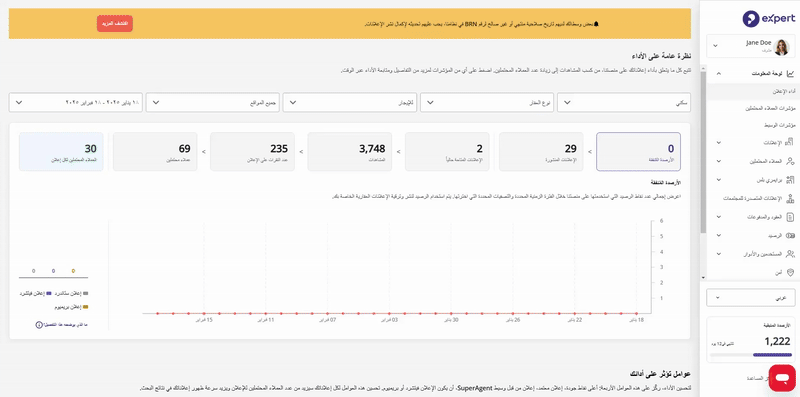
Task: Select the 30 leads per listing card
Action: click(x=61, y=152)
